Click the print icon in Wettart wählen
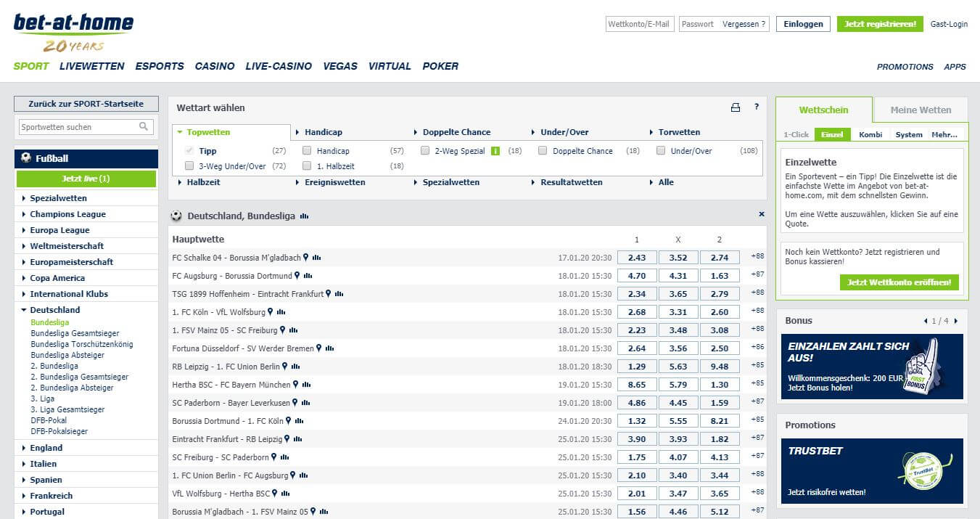The height and width of the screenshot is (519, 980). click(x=735, y=107)
